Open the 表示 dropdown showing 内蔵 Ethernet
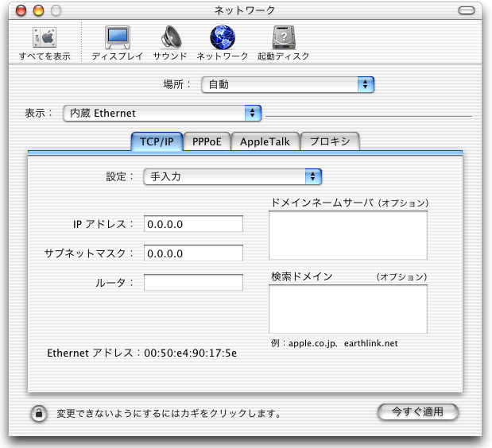The height and width of the screenshot is (448, 492). [x=162, y=113]
